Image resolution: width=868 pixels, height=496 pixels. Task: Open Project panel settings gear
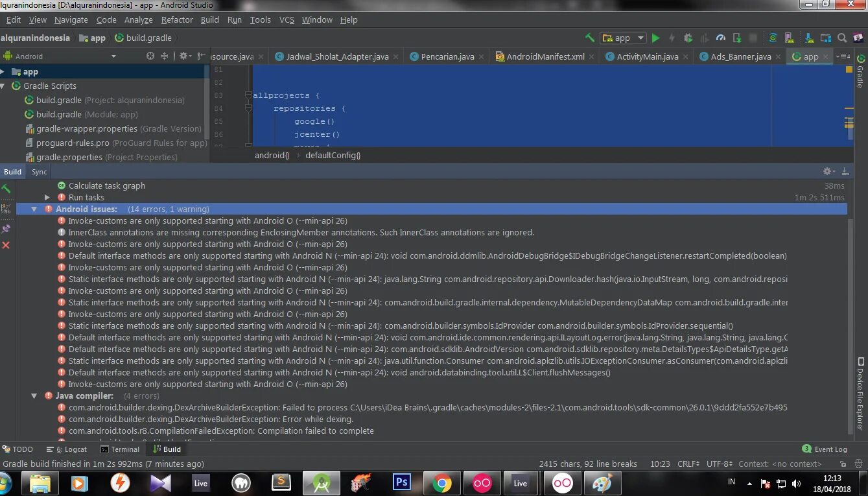pos(184,56)
